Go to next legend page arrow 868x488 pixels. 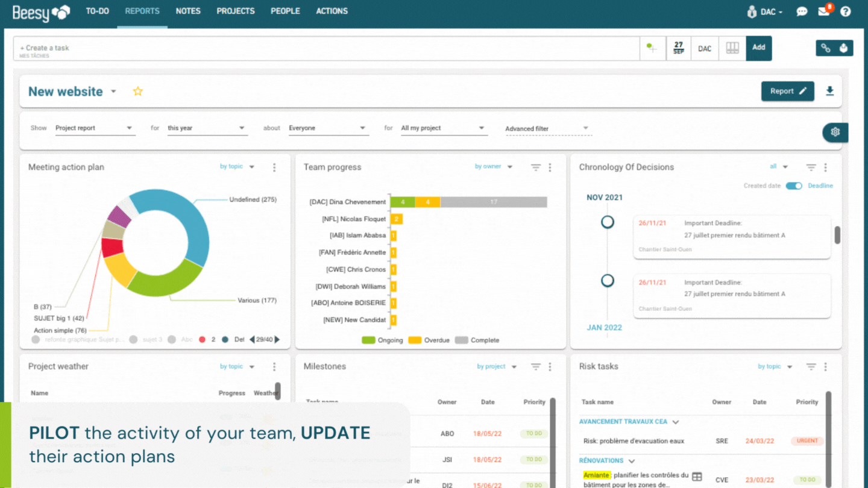(277, 340)
